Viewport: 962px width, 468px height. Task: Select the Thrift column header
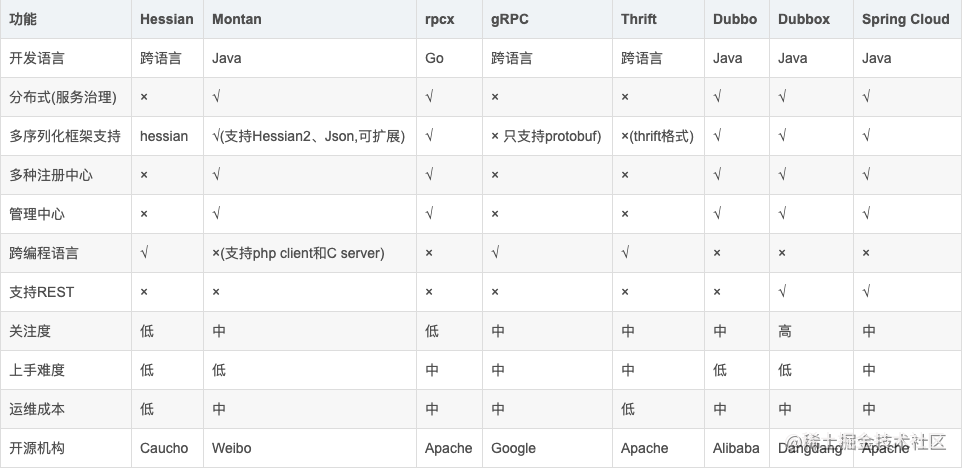tap(639, 19)
